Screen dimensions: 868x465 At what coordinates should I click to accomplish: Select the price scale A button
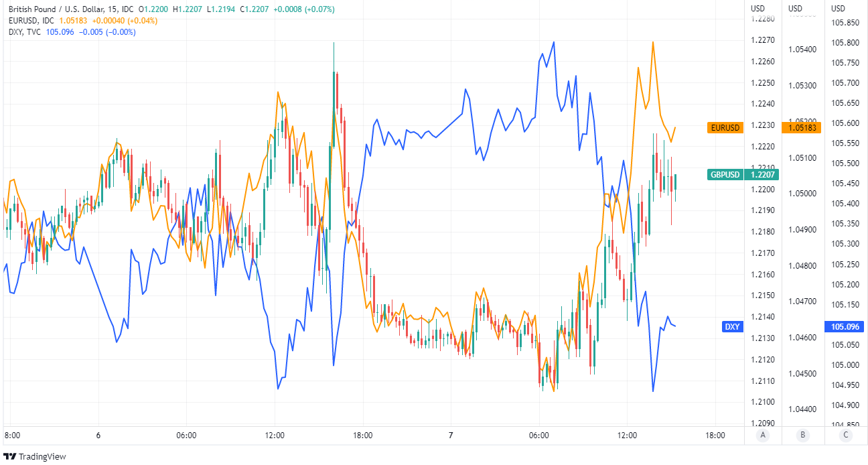(x=762, y=436)
